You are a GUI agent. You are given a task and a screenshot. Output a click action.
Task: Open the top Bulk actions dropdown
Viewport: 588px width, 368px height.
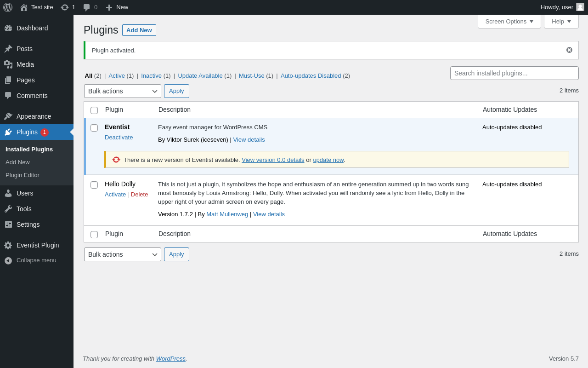122,91
